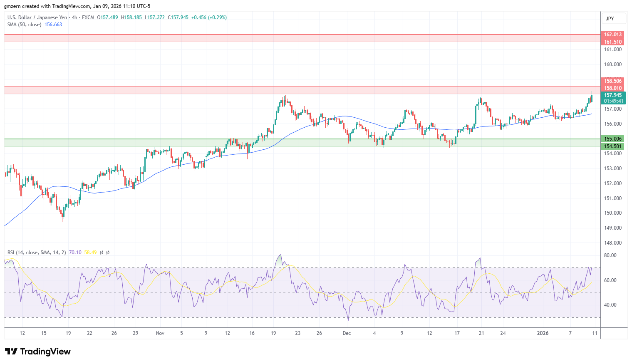This screenshot has height=364, width=632.
Task: Click the SMA (50, close) indicator label
Action: click(25, 25)
